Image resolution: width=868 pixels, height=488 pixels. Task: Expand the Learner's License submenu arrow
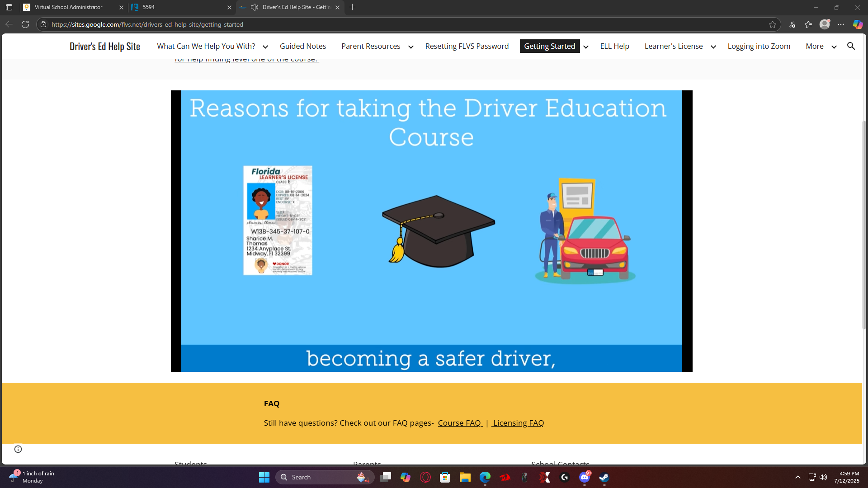pos(713,47)
